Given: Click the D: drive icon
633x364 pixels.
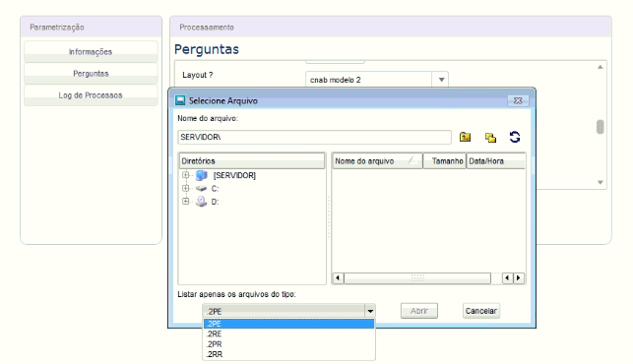Looking at the screenshot, I should (x=201, y=202).
